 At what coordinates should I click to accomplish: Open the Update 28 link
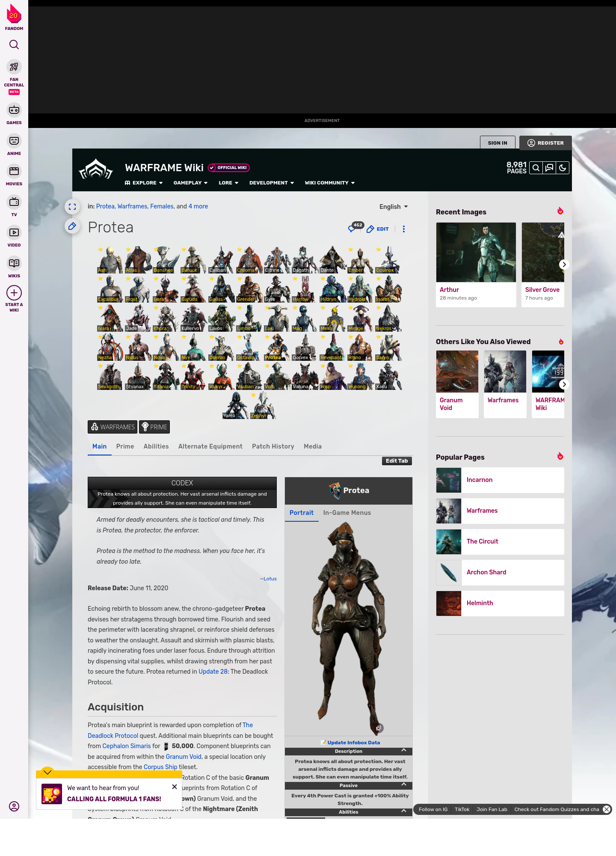click(213, 672)
